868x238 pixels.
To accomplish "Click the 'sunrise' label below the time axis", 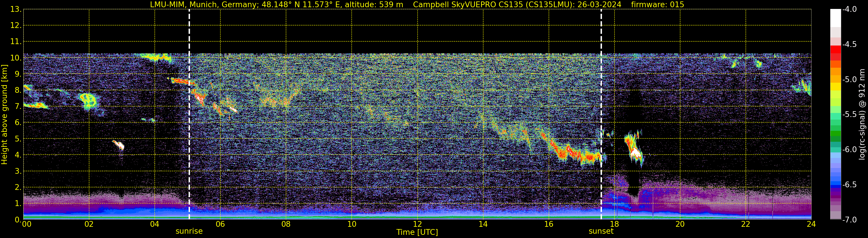I will pyautogui.click(x=189, y=231).
